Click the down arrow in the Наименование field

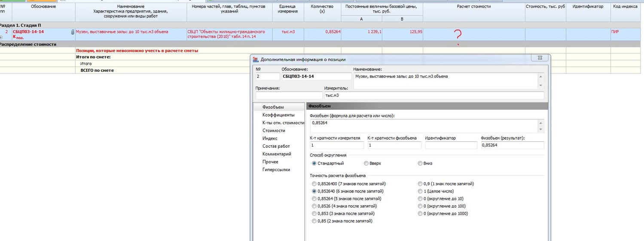click(x=540, y=85)
